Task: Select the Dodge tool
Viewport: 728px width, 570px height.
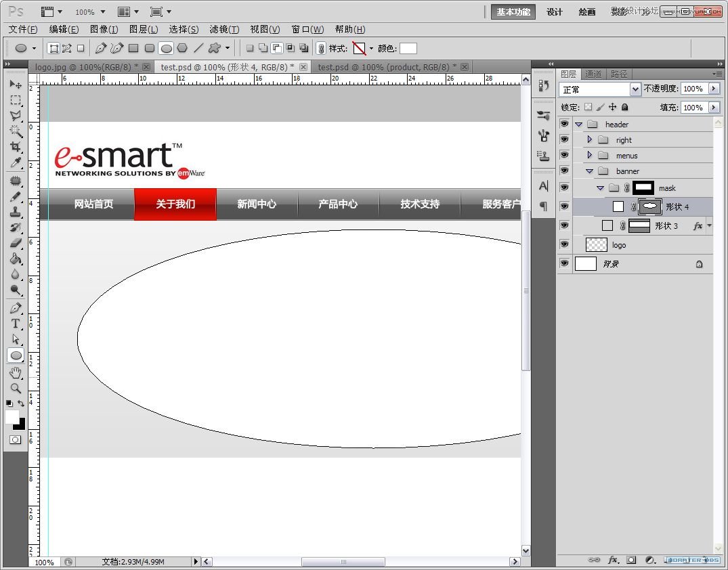Action: pyautogui.click(x=16, y=290)
